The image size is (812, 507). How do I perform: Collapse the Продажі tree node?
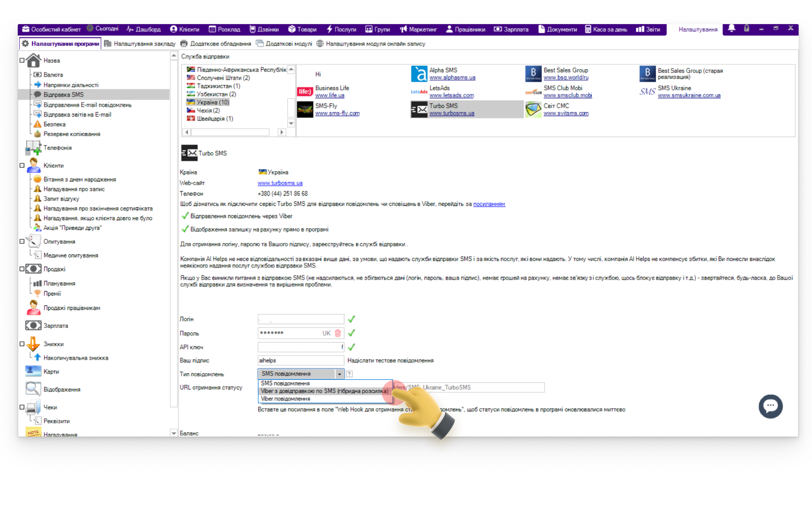(22, 269)
